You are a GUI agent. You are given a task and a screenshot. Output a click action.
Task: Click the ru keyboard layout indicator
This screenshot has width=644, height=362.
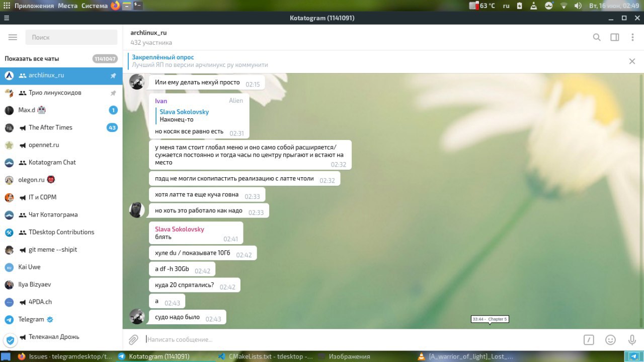click(x=506, y=6)
